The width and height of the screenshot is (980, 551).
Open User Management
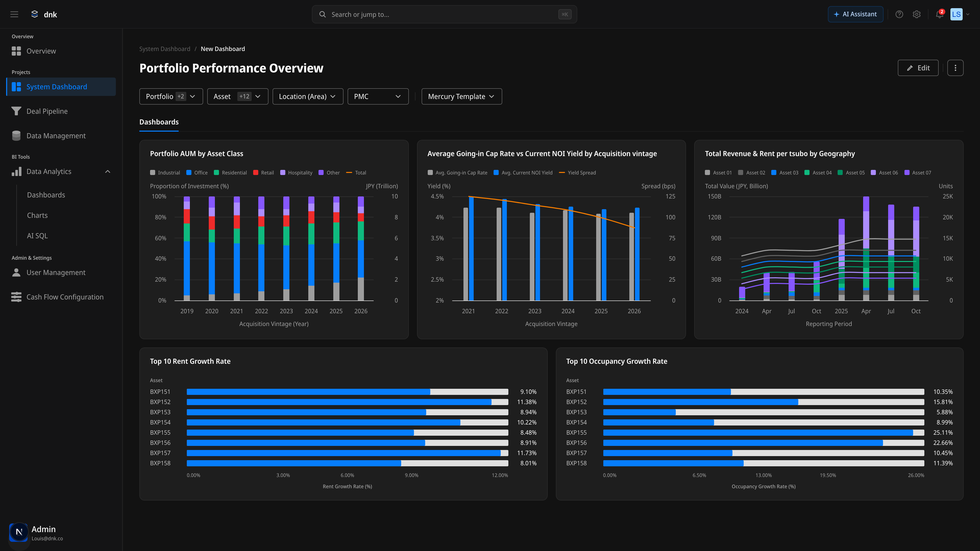[56, 272]
